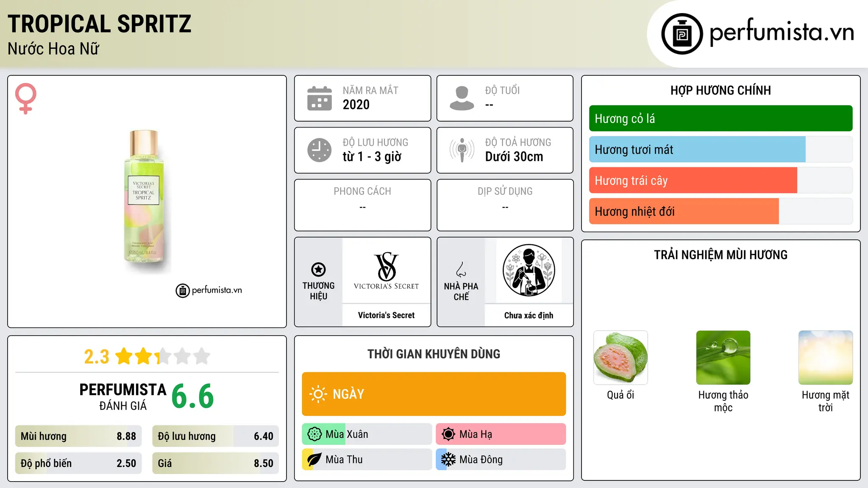Image resolution: width=868 pixels, height=488 pixels.
Task: Select the Hương thảo mộc note thumbnail
Action: [x=723, y=358]
